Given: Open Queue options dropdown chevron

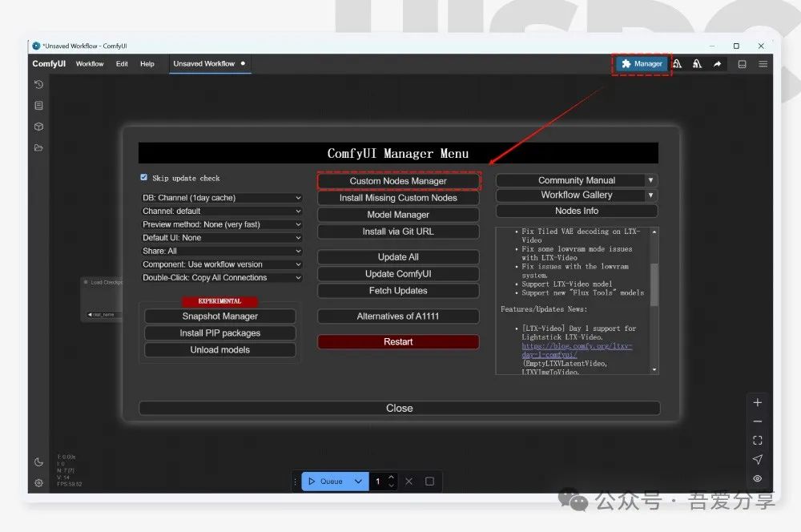Looking at the screenshot, I should pyautogui.click(x=358, y=482).
